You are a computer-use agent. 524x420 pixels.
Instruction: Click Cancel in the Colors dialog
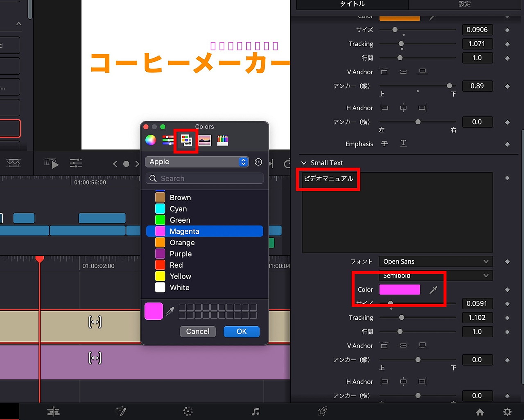(198, 332)
